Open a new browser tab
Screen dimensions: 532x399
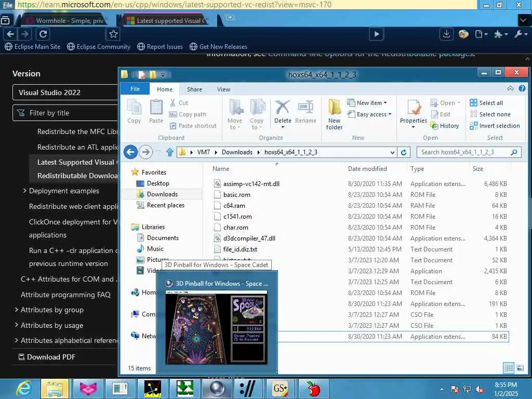230,17
